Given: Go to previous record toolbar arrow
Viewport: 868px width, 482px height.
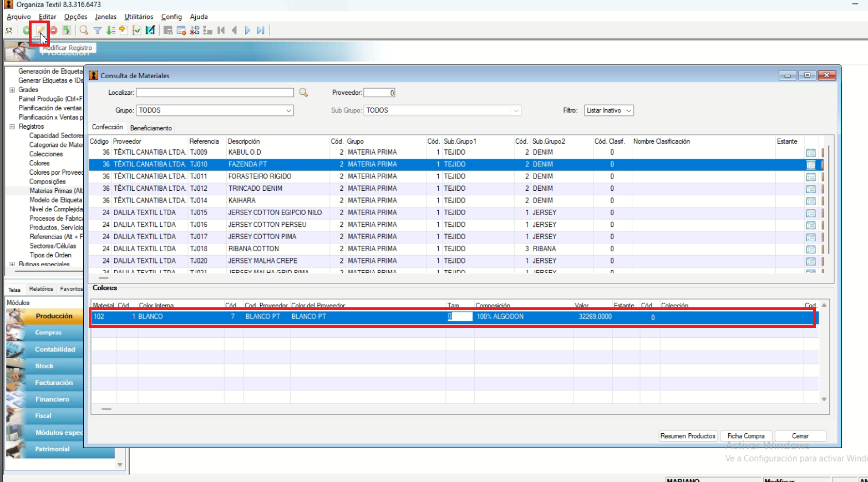Looking at the screenshot, I should coord(235,31).
